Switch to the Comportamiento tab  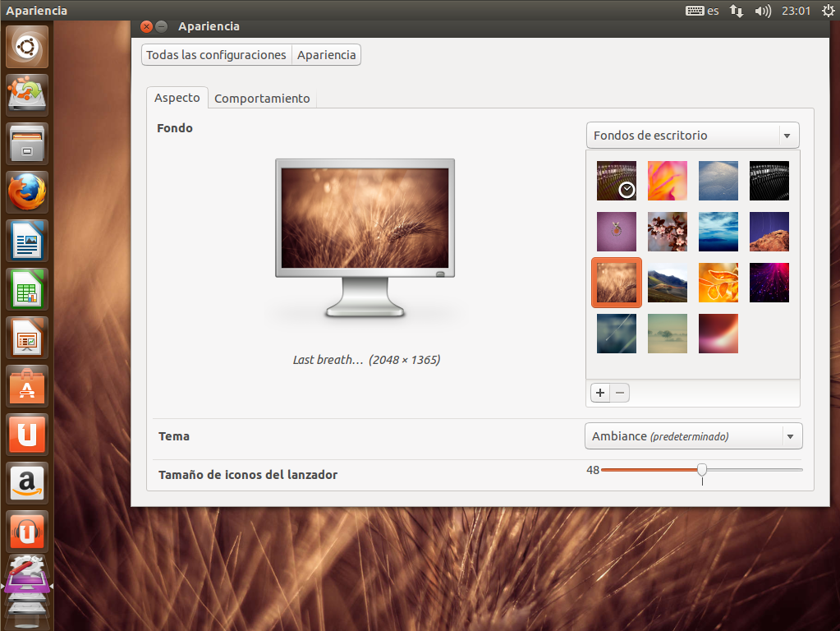(262, 98)
